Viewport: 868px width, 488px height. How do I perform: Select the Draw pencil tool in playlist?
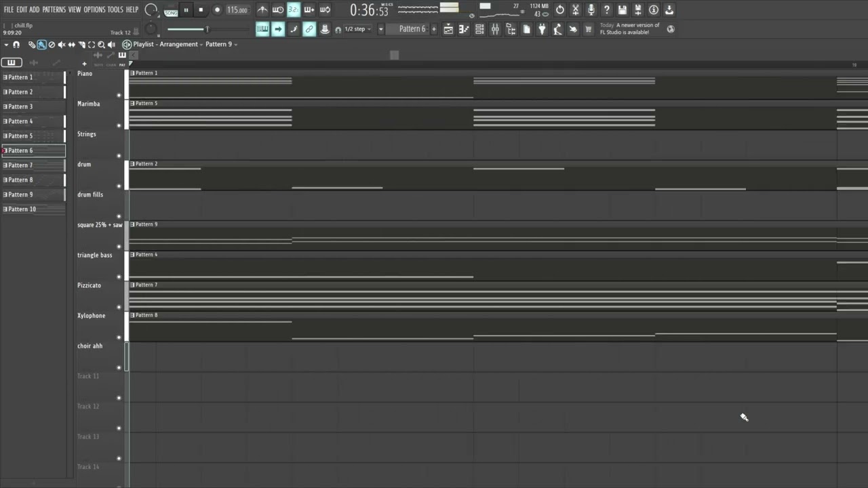(x=32, y=45)
